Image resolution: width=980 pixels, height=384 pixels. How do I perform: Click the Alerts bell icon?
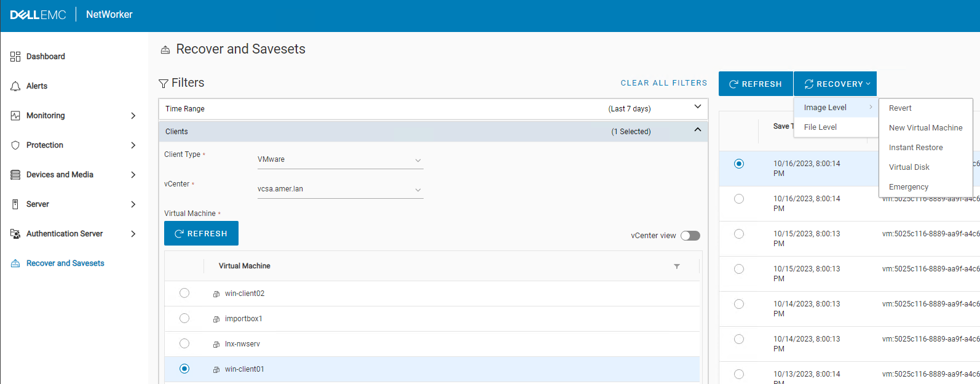coord(15,86)
